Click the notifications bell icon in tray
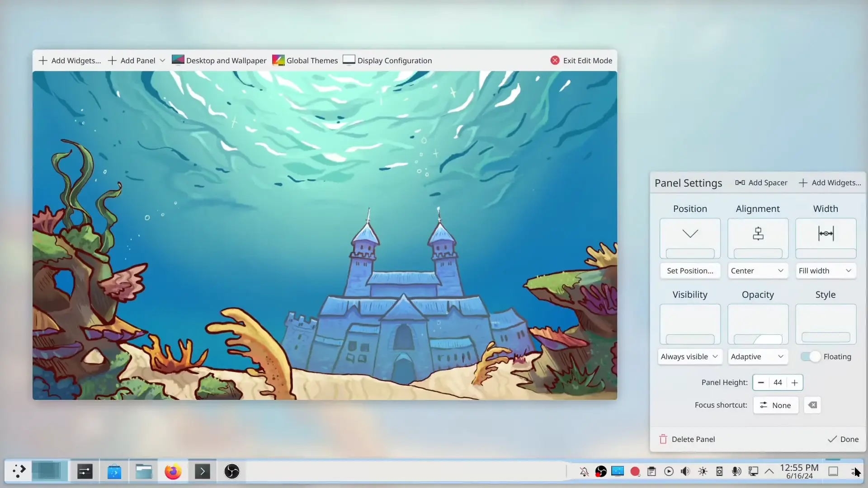The height and width of the screenshot is (488, 868). click(584, 472)
